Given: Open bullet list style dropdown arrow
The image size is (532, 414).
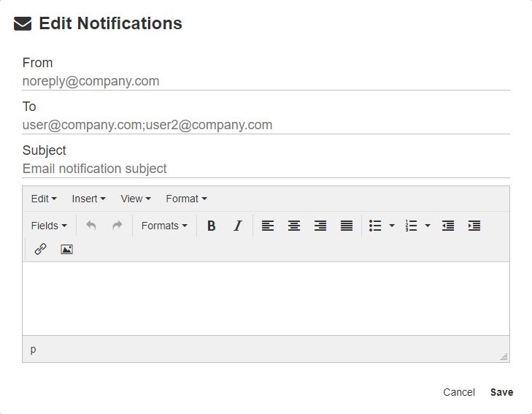Looking at the screenshot, I should [x=392, y=226].
